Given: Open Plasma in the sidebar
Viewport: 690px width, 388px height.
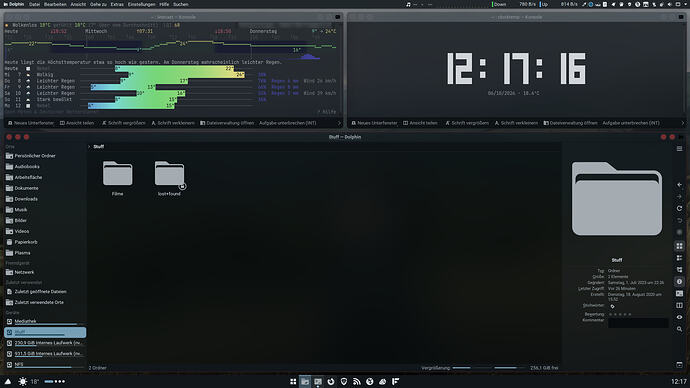Looking at the screenshot, I should coord(45,253).
